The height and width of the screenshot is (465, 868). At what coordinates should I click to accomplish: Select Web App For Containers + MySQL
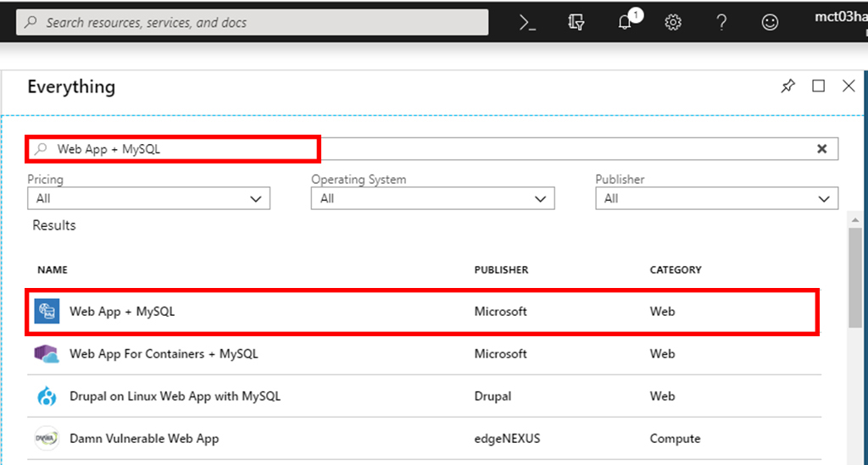pos(424,354)
